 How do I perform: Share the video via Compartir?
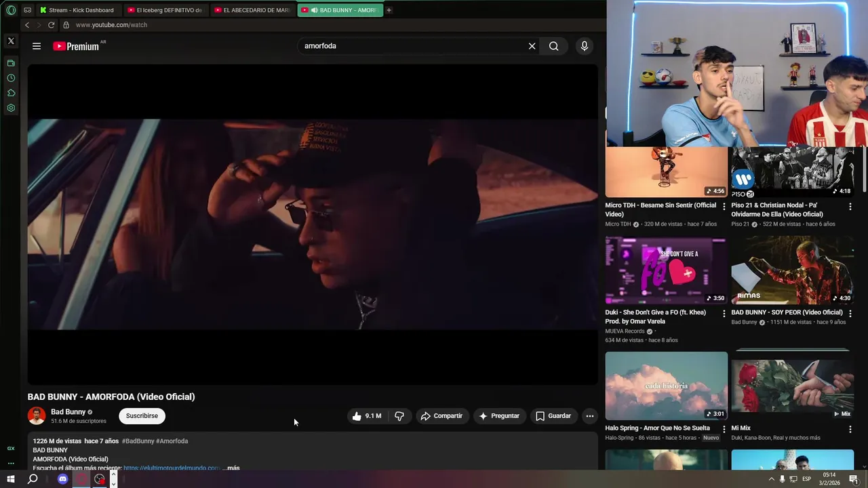click(x=441, y=416)
